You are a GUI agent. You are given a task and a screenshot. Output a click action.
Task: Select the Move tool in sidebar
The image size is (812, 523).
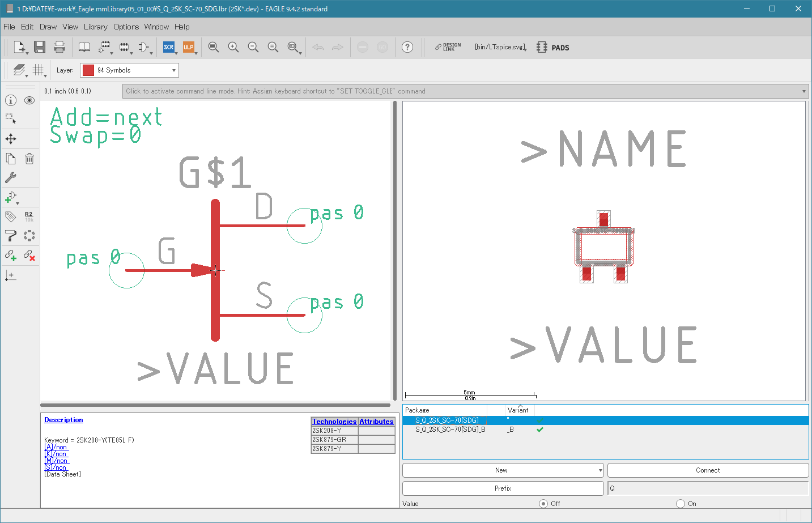point(11,139)
